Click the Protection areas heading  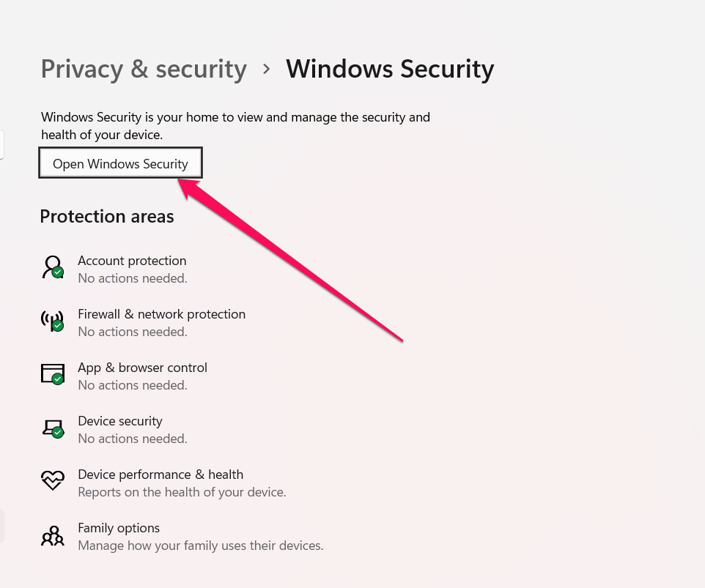[107, 217]
